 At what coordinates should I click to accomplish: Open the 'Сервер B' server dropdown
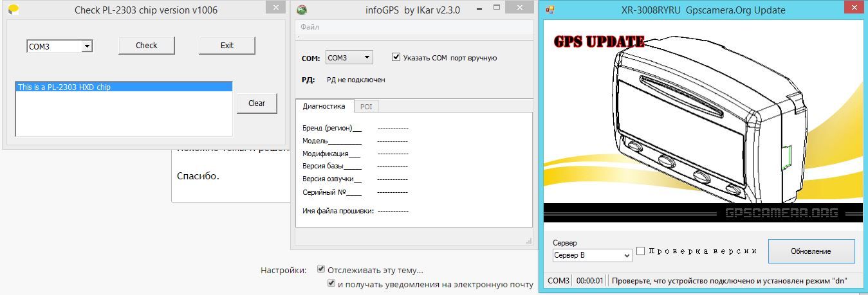(627, 256)
